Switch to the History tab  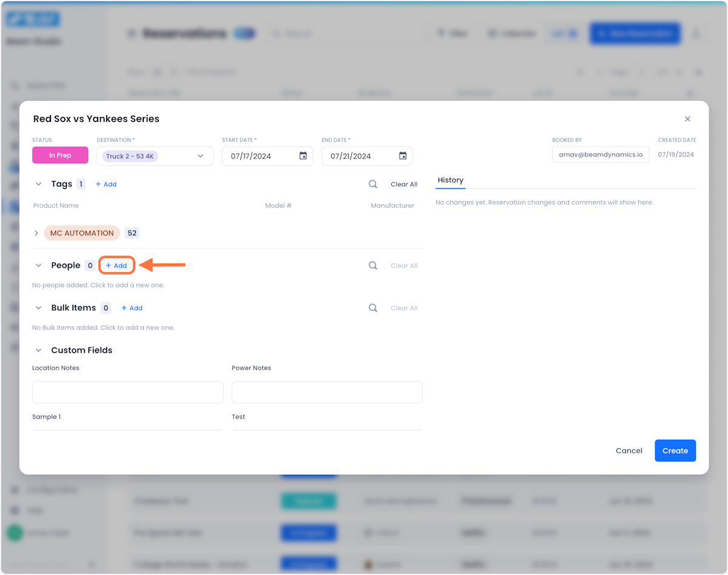(450, 180)
